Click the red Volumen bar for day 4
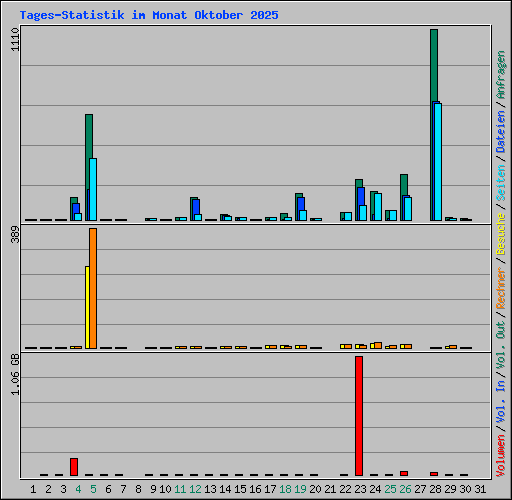Screen dimensions: 512x500 coord(74,467)
